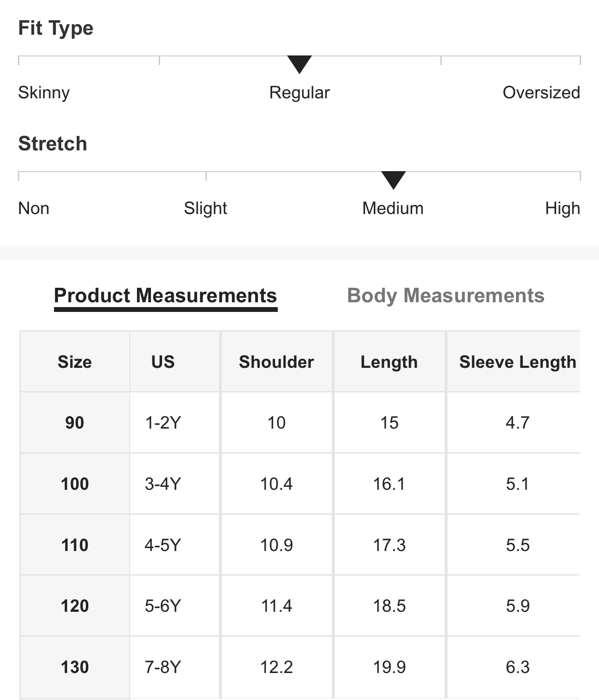Click the Non stretch label
Viewport: 599px width, 700px height.
(x=34, y=208)
